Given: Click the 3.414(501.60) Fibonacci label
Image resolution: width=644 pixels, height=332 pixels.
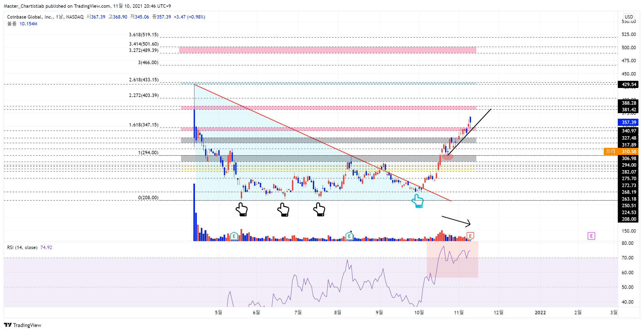Looking at the screenshot, I should tap(144, 44).
